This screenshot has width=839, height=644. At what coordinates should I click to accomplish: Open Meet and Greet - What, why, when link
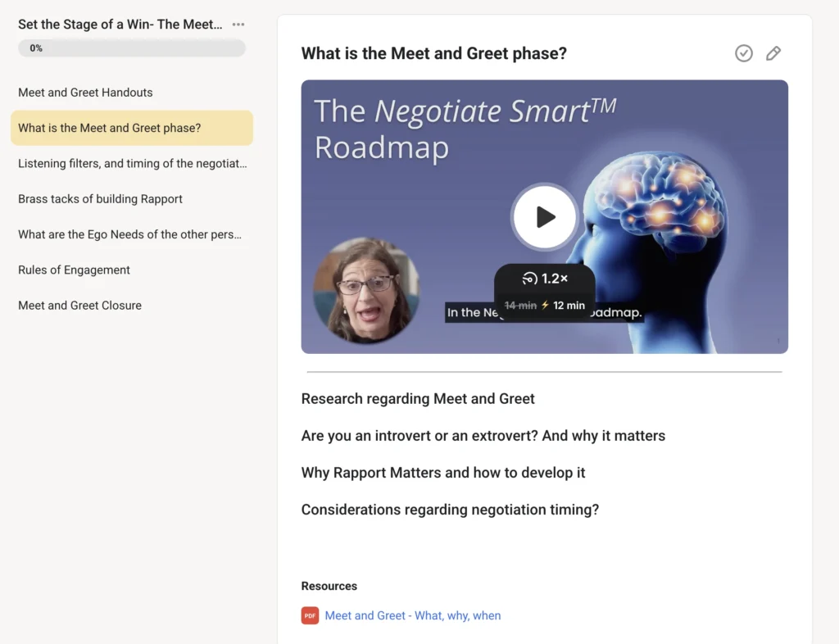[412, 615]
